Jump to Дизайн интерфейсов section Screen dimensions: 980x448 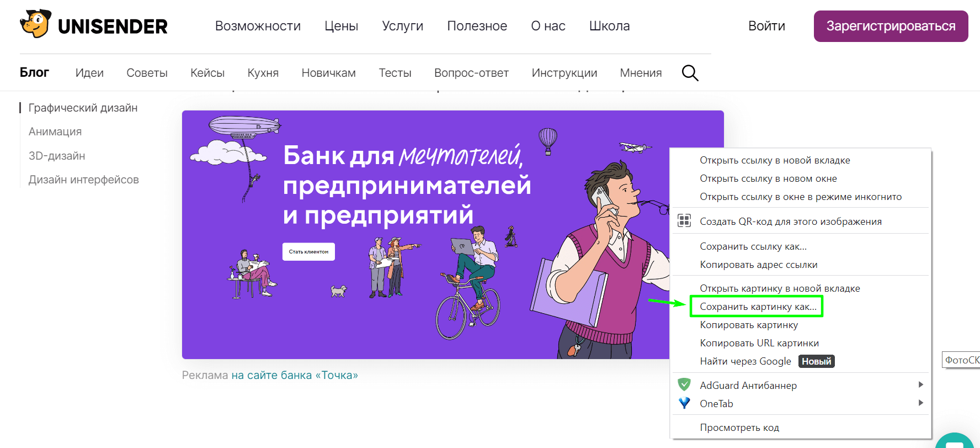point(84,180)
